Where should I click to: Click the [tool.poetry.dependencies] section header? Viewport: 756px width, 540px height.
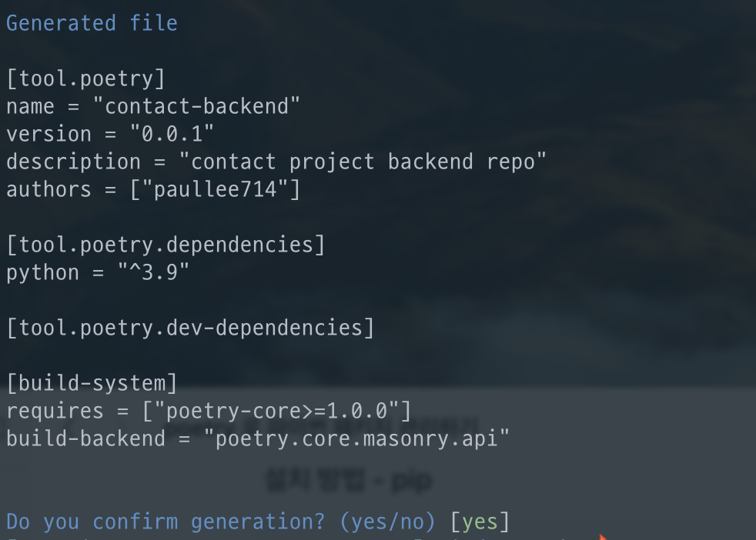tap(166, 245)
